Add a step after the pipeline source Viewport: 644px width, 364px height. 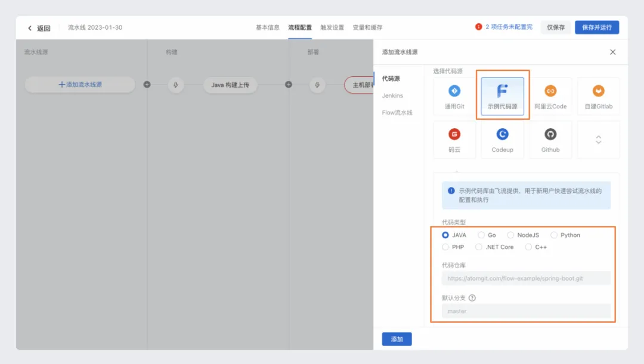coord(147,85)
